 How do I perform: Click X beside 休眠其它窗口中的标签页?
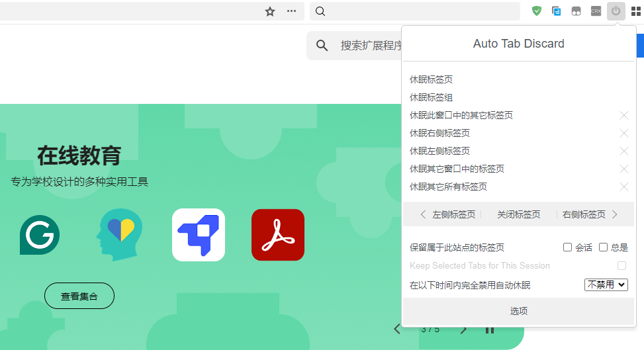coord(624,169)
